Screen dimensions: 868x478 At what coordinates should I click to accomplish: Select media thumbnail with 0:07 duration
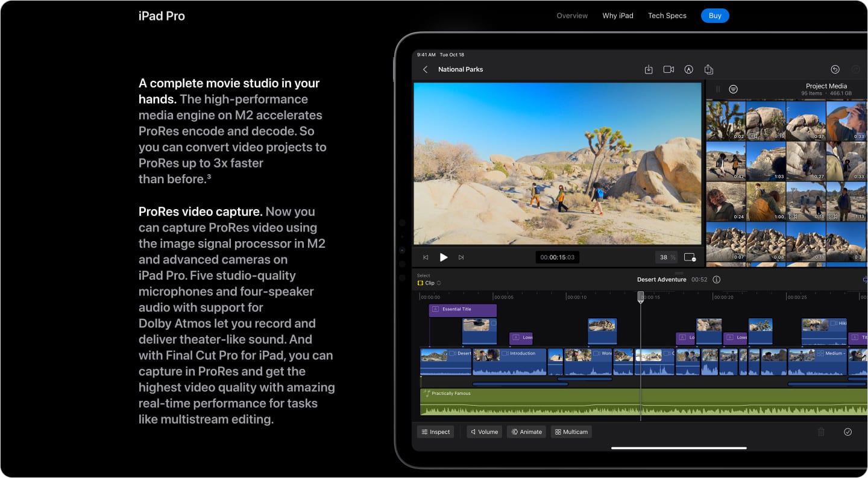tap(726, 242)
